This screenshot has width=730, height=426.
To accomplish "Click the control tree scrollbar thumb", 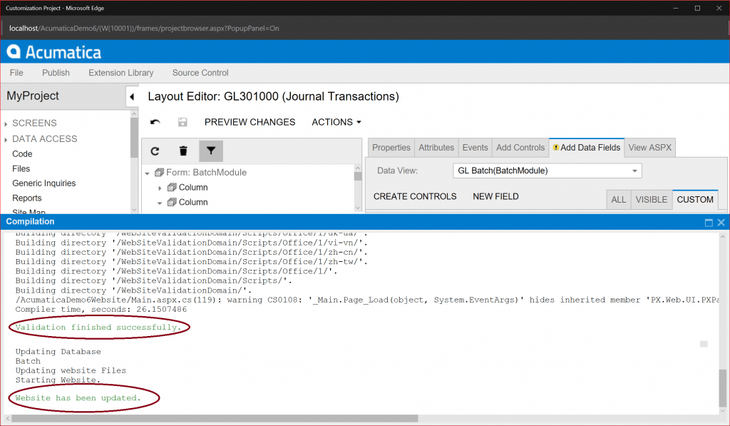I will tap(358, 176).
